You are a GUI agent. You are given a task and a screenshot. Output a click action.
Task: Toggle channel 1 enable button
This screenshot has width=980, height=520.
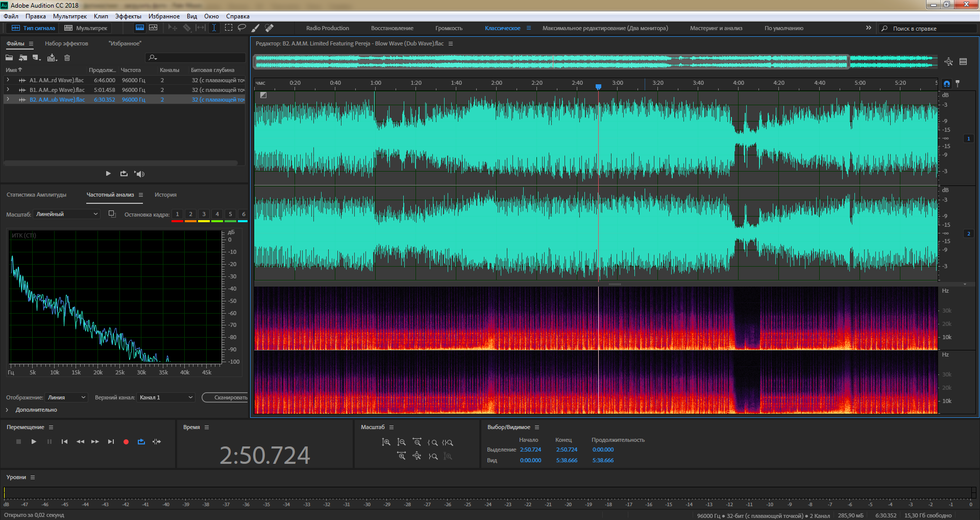[968, 138]
